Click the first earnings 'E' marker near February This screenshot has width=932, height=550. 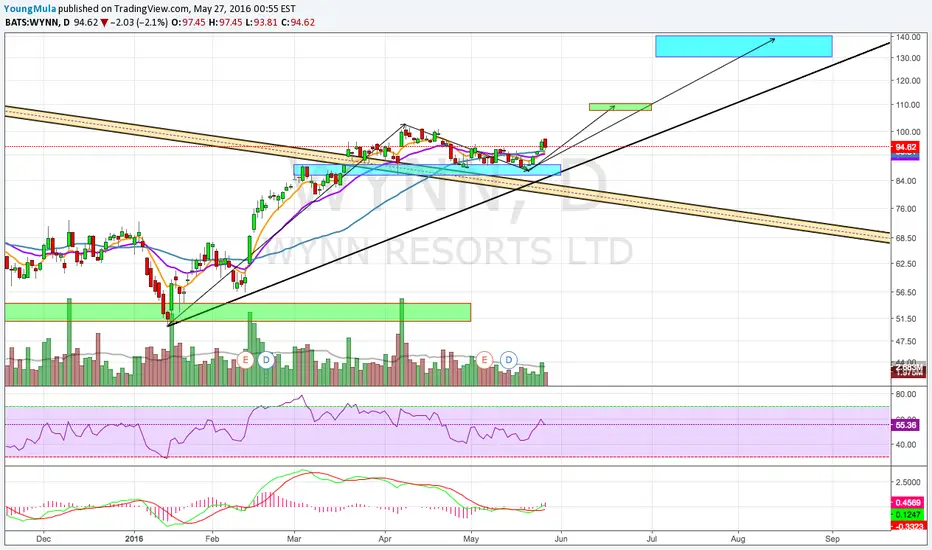tap(245, 359)
